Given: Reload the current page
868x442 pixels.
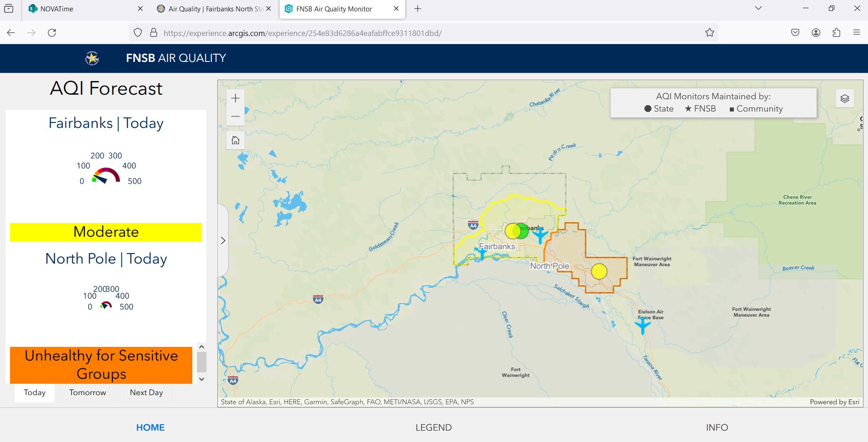Looking at the screenshot, I should (x=52, y=33).
